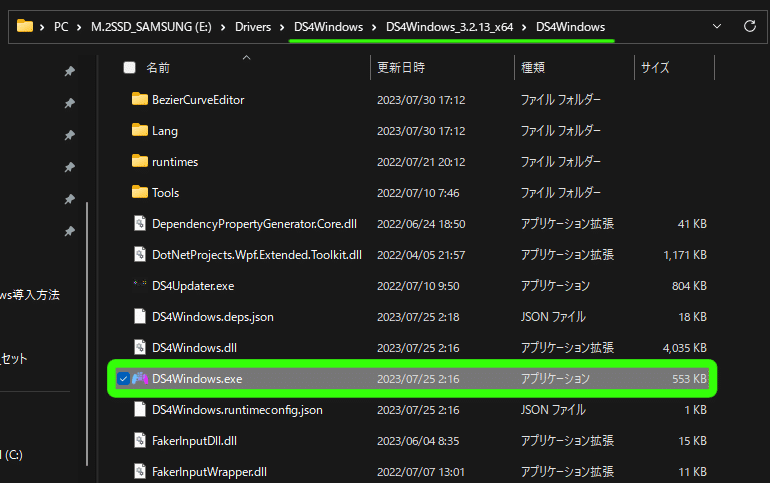Click the BezierCurveEditor folder icon

point(140,99)
